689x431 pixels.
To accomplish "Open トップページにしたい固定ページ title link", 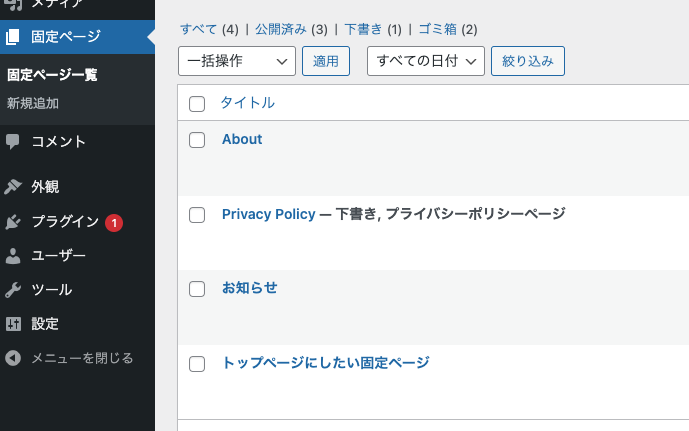I will coord(326,362).
